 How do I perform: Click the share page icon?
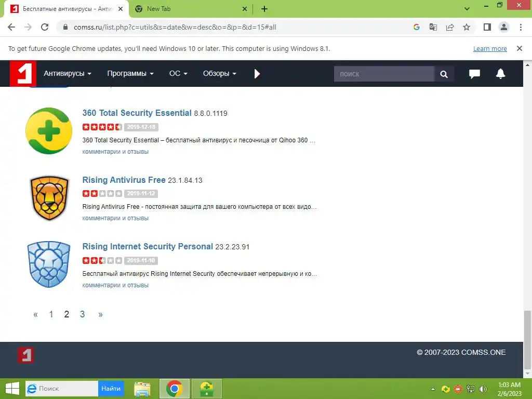(x=450, y=27)
